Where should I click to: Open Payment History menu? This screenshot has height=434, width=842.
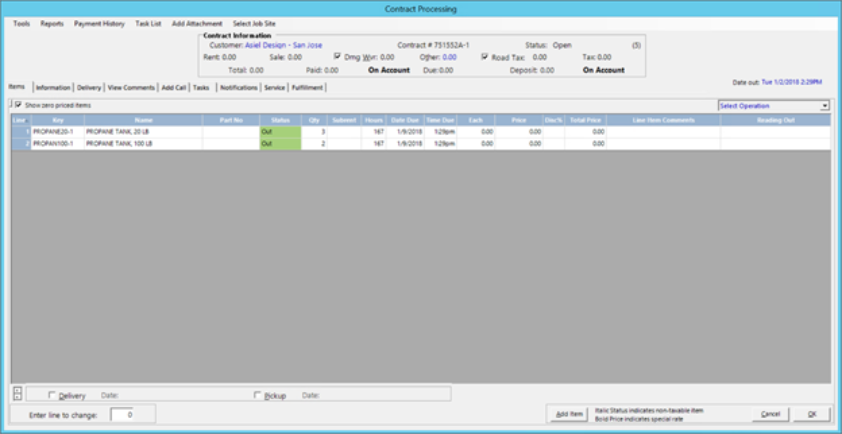99,24
